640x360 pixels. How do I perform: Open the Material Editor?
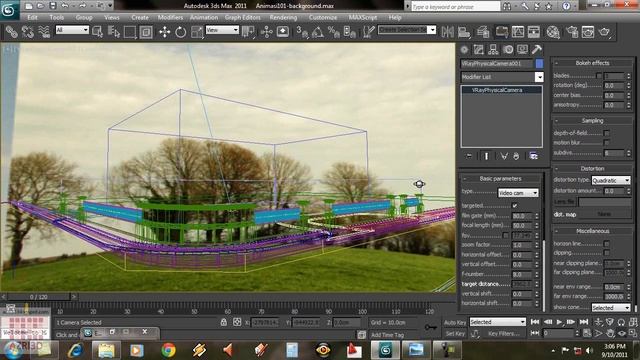[x=553, y=32]
